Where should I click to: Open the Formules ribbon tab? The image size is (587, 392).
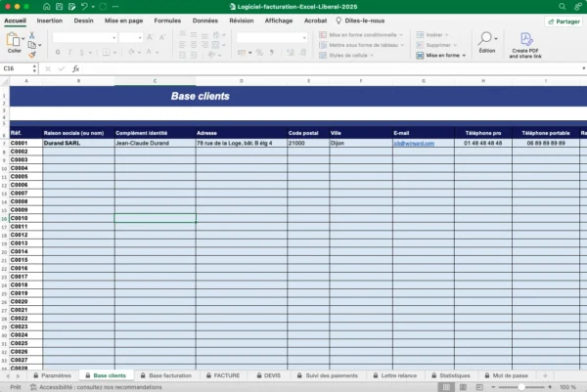(167, 20)
